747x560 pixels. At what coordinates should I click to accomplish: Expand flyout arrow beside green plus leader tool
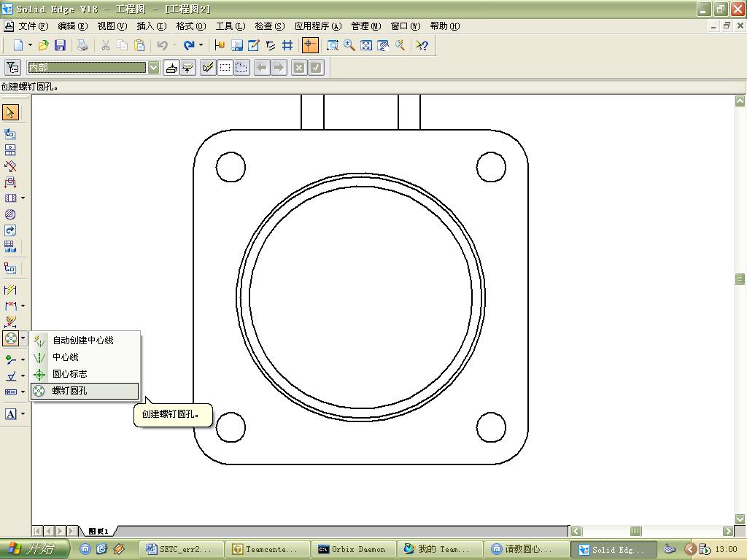[x=23, y=359]
